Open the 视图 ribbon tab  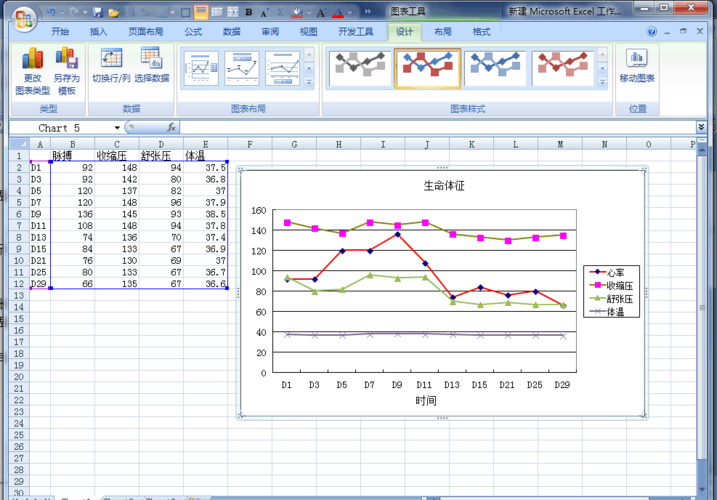click(x=308, y=32)
